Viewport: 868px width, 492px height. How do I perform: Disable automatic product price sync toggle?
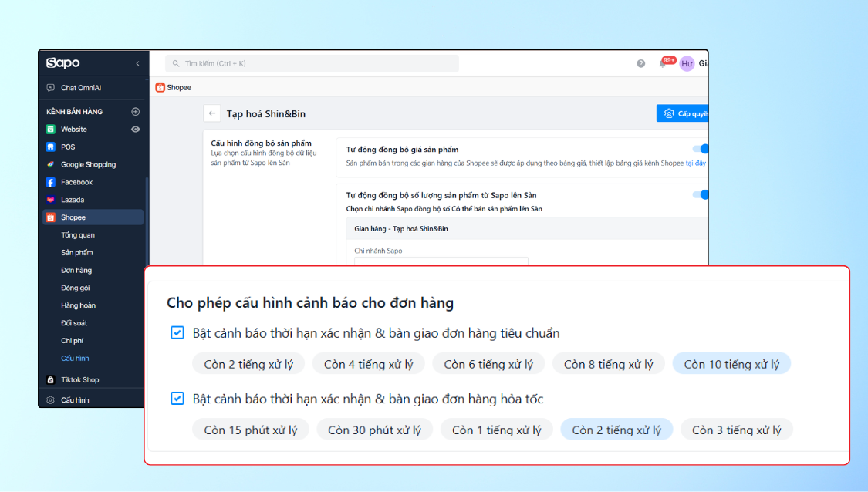point(701,149)
